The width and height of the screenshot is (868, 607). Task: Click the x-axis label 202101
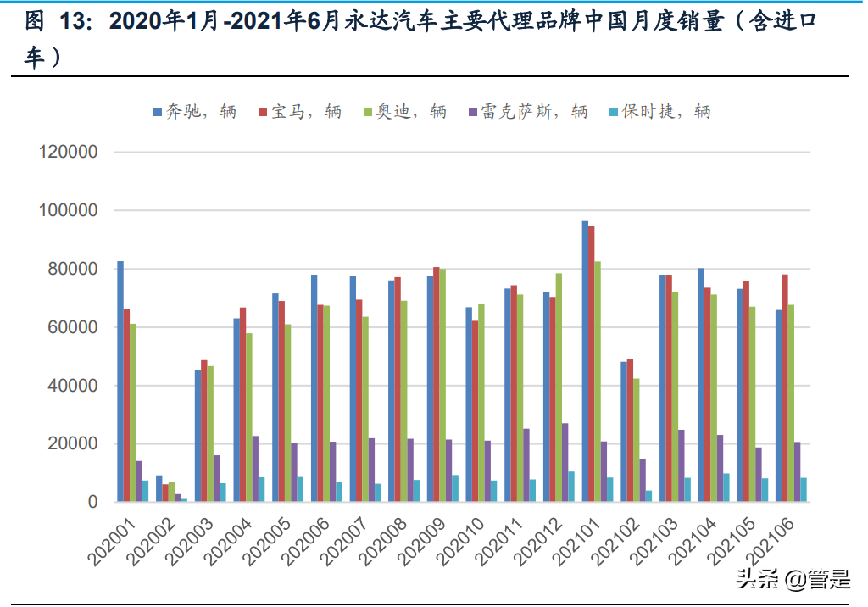(x=576, y=542)
